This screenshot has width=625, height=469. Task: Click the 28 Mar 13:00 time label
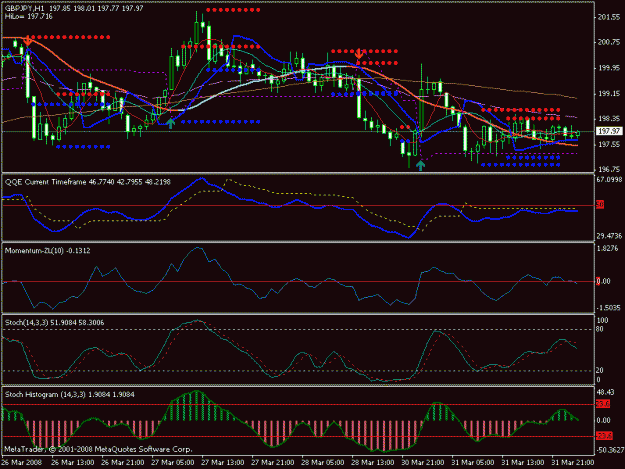pyautogui.click(x=373, y=463)
